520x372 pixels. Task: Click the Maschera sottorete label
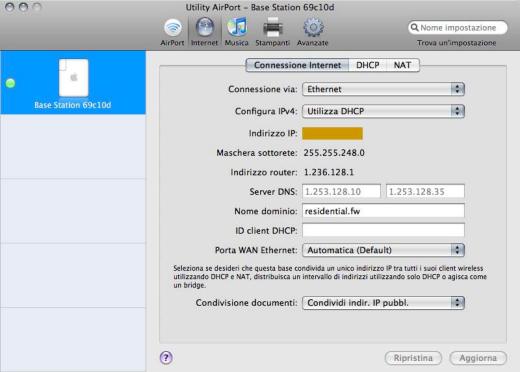[257, 153]
